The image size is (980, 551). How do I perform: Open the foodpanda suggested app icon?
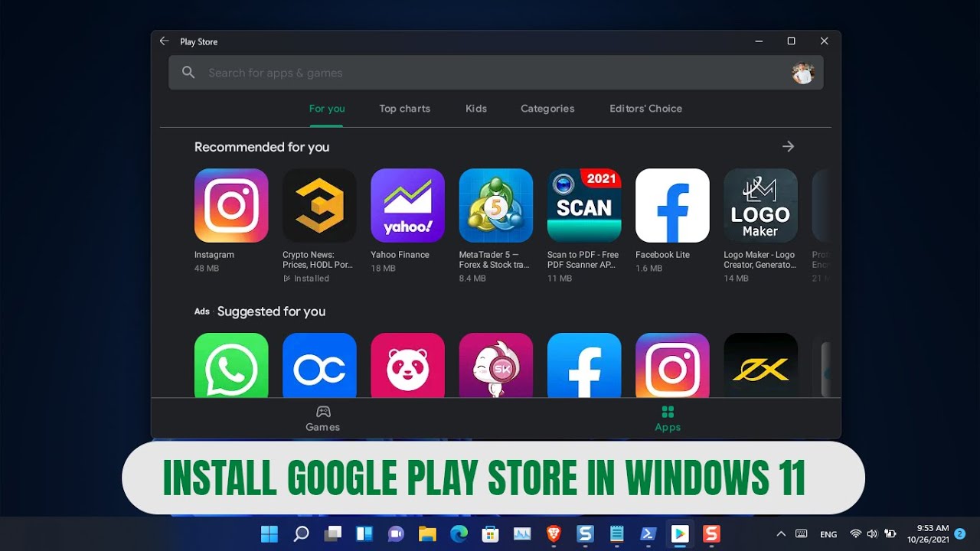point(407,365)
